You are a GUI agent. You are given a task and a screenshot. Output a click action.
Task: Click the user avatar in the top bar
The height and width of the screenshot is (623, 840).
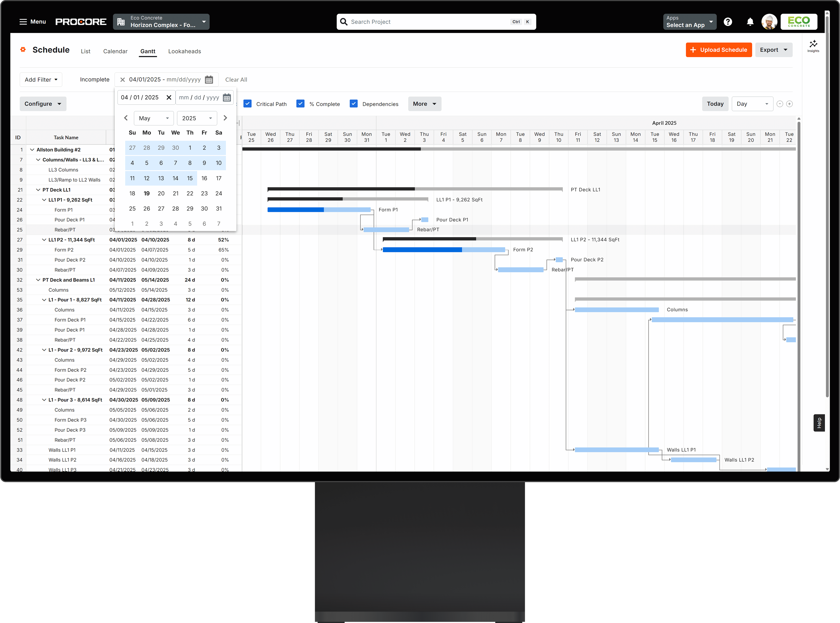pos(769,21)
